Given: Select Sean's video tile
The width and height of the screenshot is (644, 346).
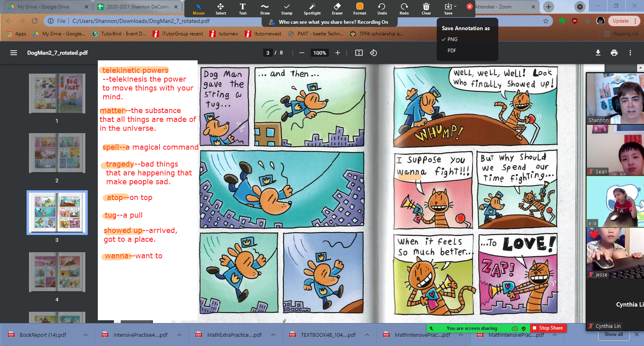Looking at the screenshot, I should (x=615, y=150).
